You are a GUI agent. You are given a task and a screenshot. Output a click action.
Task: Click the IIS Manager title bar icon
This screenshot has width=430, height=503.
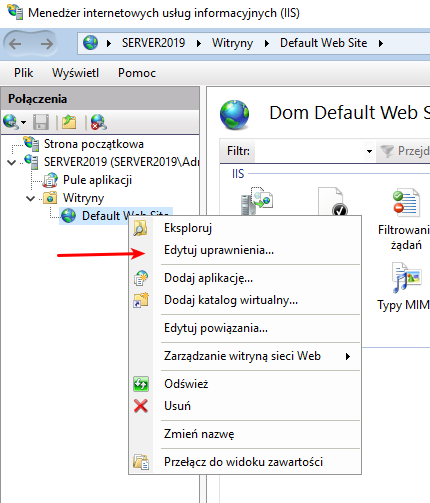coord(15,12)
